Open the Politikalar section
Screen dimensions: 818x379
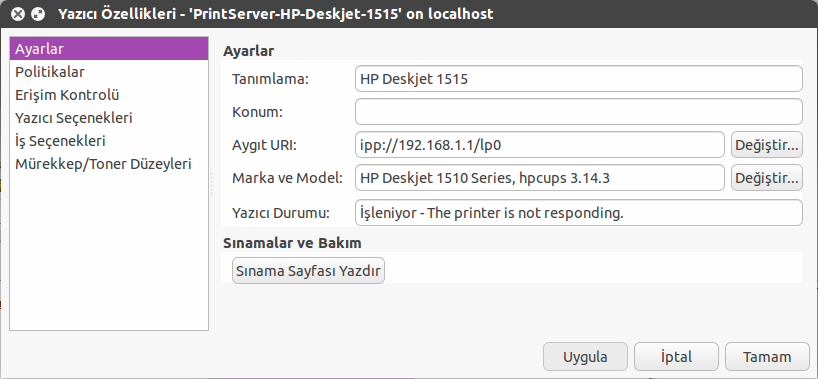109,72
